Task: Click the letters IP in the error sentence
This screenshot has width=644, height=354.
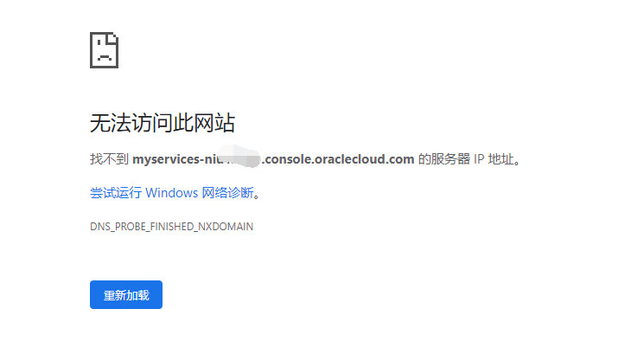Action: [479, 159]
